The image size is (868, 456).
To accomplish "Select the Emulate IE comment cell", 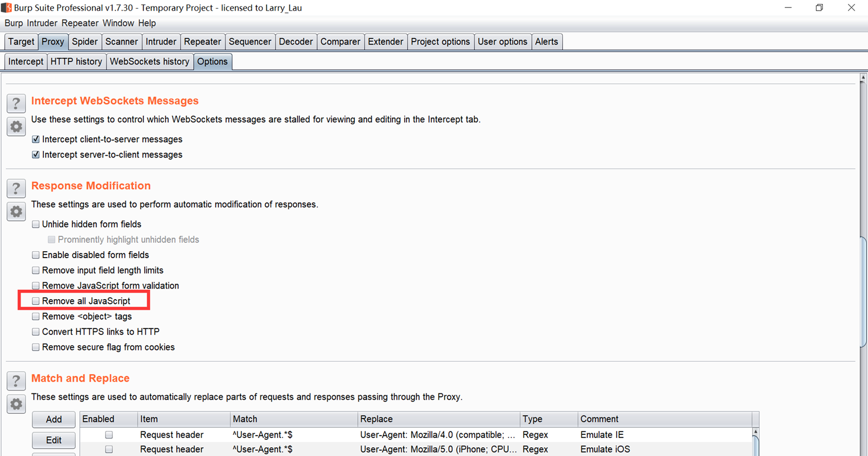I will coord(664,435).
